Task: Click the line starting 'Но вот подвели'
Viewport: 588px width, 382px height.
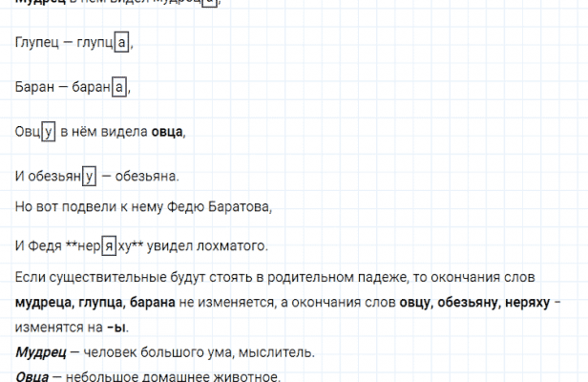Action: coord(143,205)
